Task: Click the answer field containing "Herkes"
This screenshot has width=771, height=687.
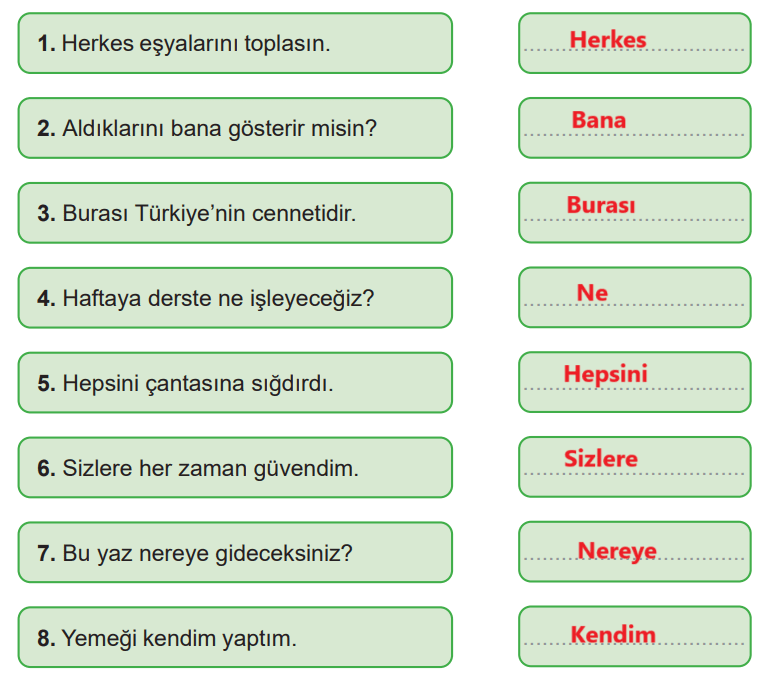Action: [x=634, y=43]
